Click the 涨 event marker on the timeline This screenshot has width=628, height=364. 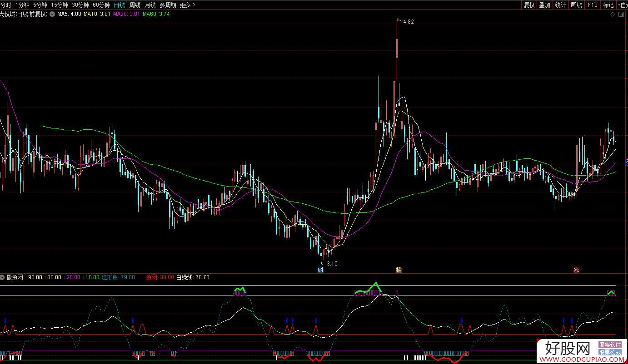(x=576, y=270)
